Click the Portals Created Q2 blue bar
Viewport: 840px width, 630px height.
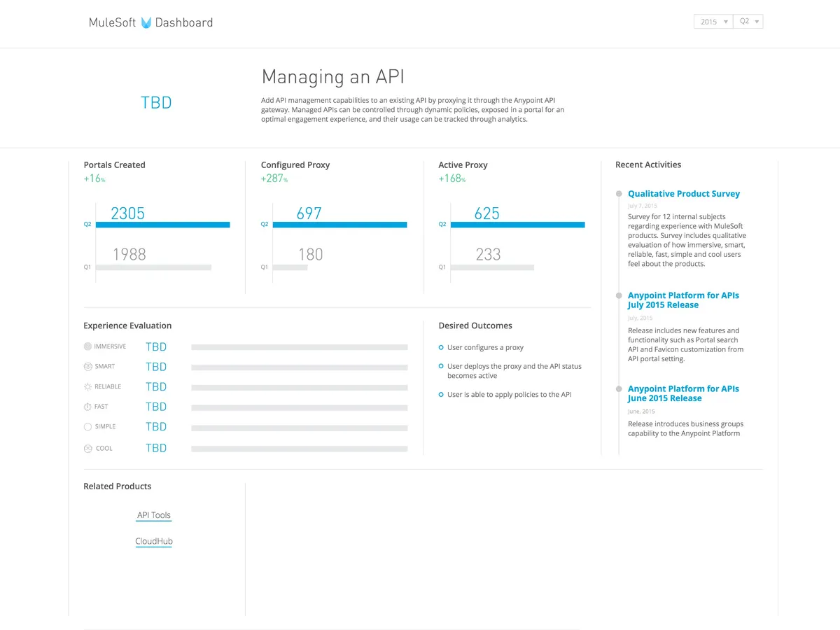(162, 225)
